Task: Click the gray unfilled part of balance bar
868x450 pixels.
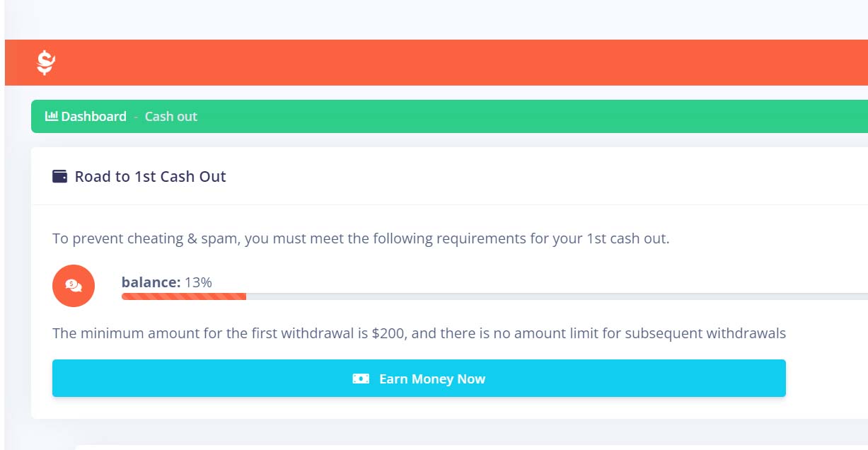Action: (x=552, y=296)
